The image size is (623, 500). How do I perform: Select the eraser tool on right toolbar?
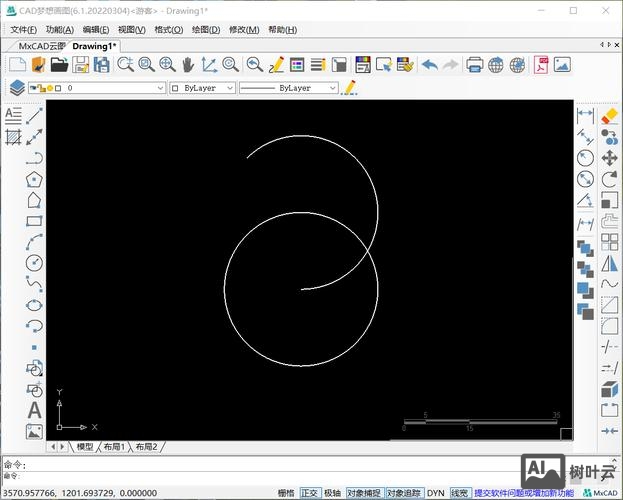click(610, 116)
